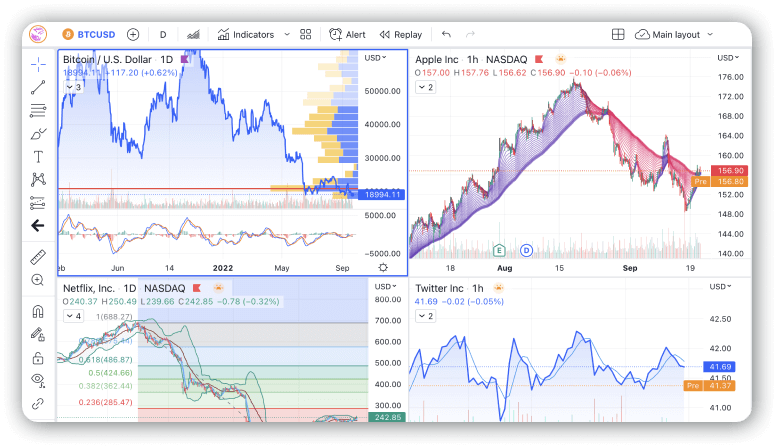Select the back arrow icon tool
Screen dimensions: 778x448
pos(38,226)
